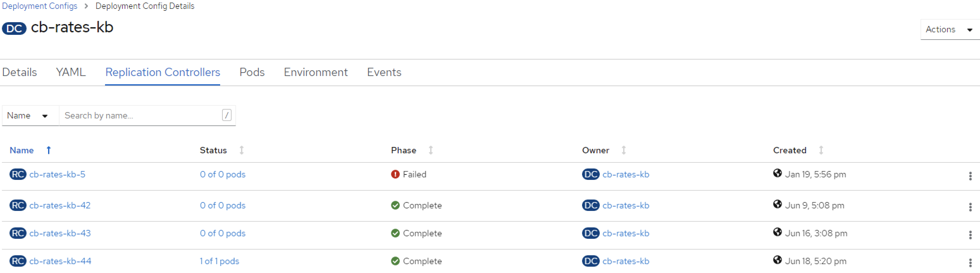Viewport: 980px width, 273px height.
Task: Open kebab menu for cb-rates-kb-42 row
Action: 970,207
